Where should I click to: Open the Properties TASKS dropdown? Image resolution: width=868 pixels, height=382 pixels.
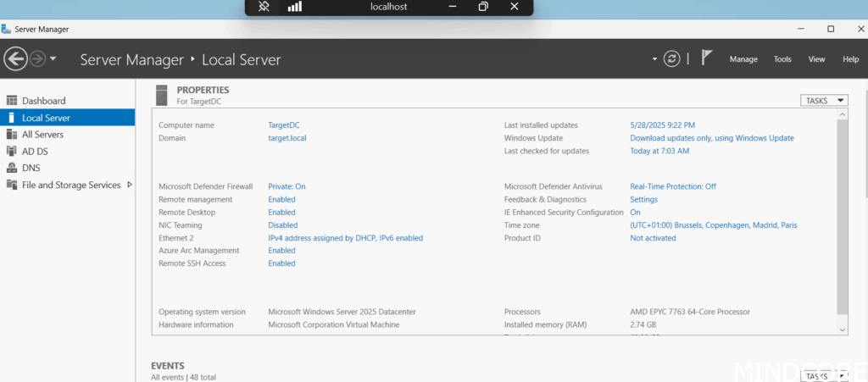[x=824, y=101]
